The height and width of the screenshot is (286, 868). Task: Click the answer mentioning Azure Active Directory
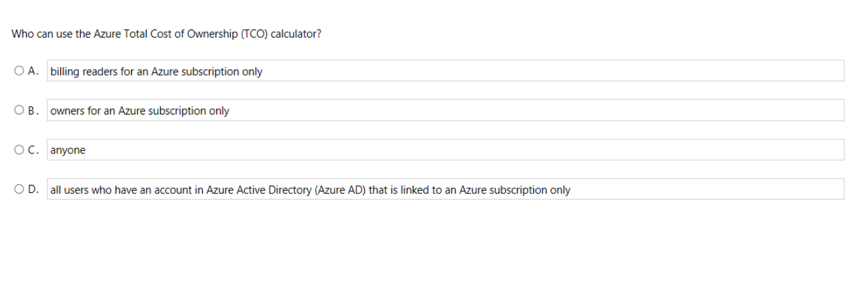[x=446, y=190]
